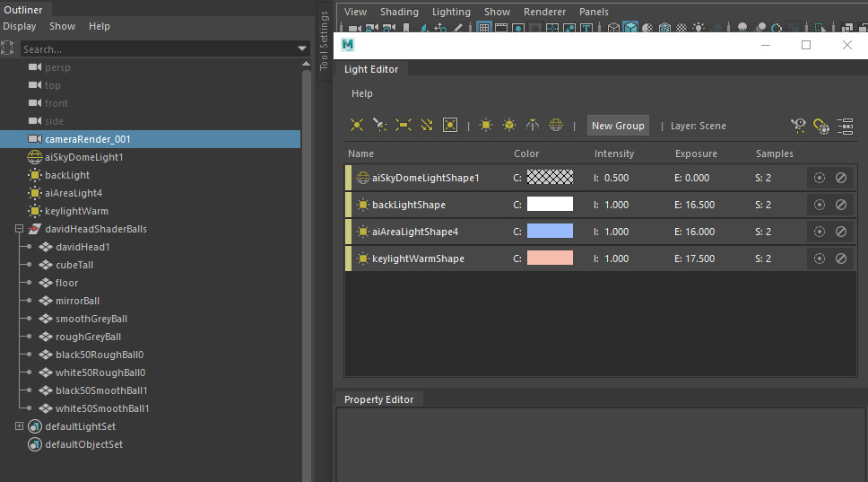Open the viewport Shading menu
The image size is (868, 482).
[x=399, y=12]
